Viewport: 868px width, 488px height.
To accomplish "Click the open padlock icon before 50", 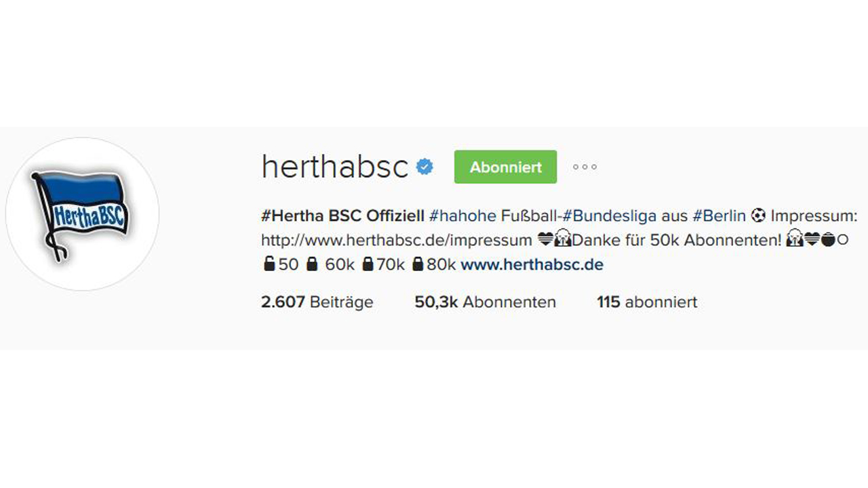I will [269, 264].
